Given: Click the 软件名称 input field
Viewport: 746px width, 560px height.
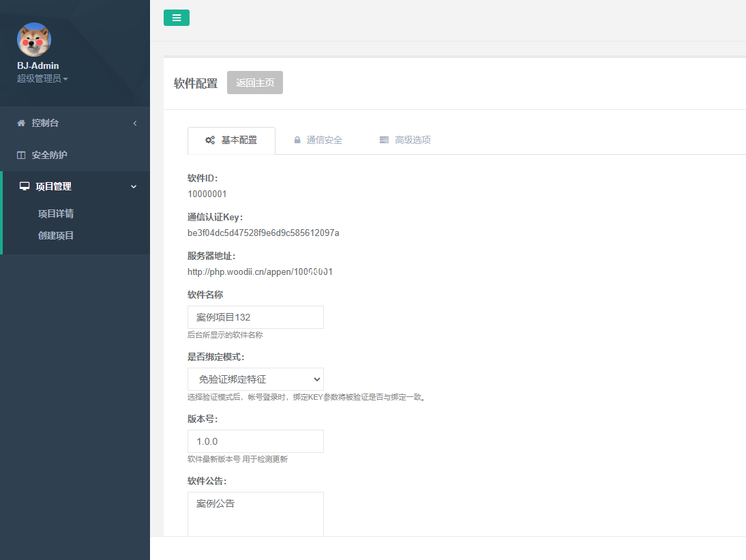Looking at the screenshot, I should [x=255, y=317].
